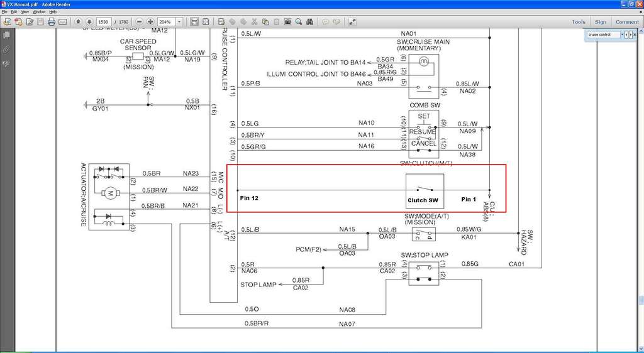Screen dimensions: 644x353
Task: Click the CAR SPEED SENSOR label
Action: pos(138,45)
